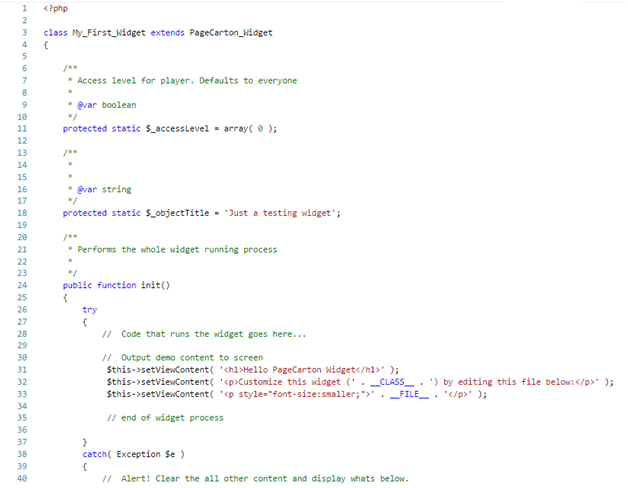The width and height of the screenshot is (628, 488).
Task: Click 'array( 0 );' on line 11
Action: tap(250, 129)
